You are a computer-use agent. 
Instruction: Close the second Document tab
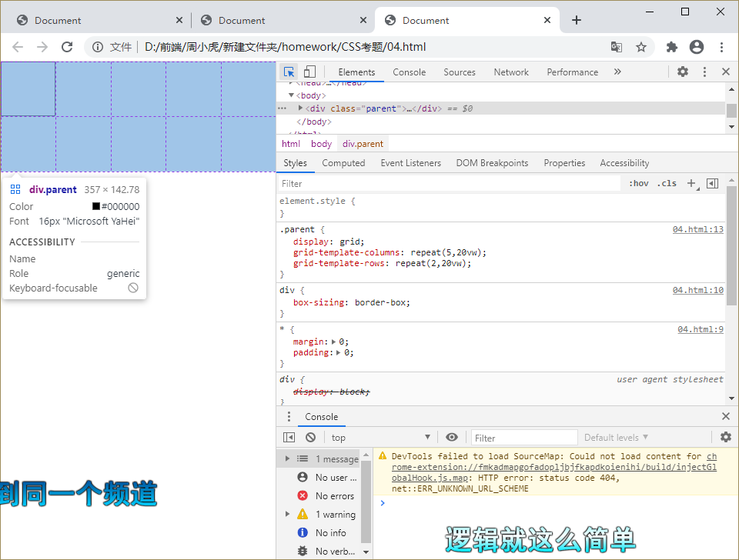[x=363, y=20]
